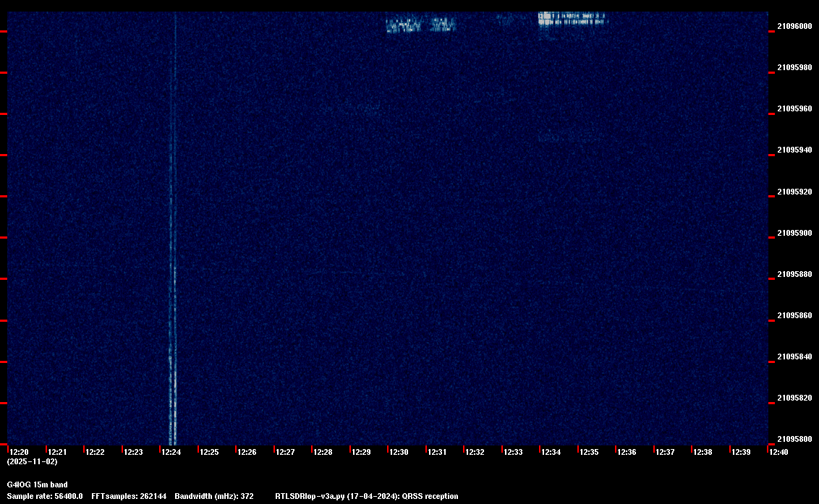Click the 12:24 time axis label
The width and height of the screenshot is (819, 504).
171,452
